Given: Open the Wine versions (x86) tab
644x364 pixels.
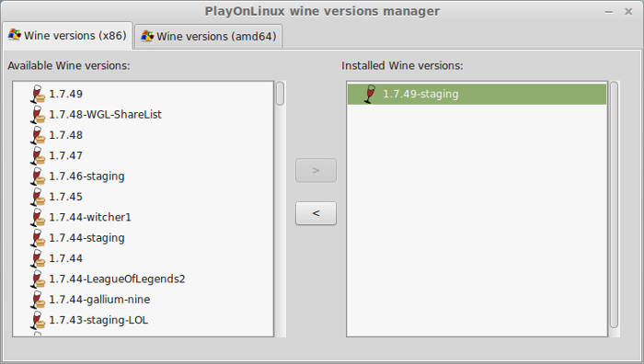Looking at the screenshot, I should click(67, 36).
